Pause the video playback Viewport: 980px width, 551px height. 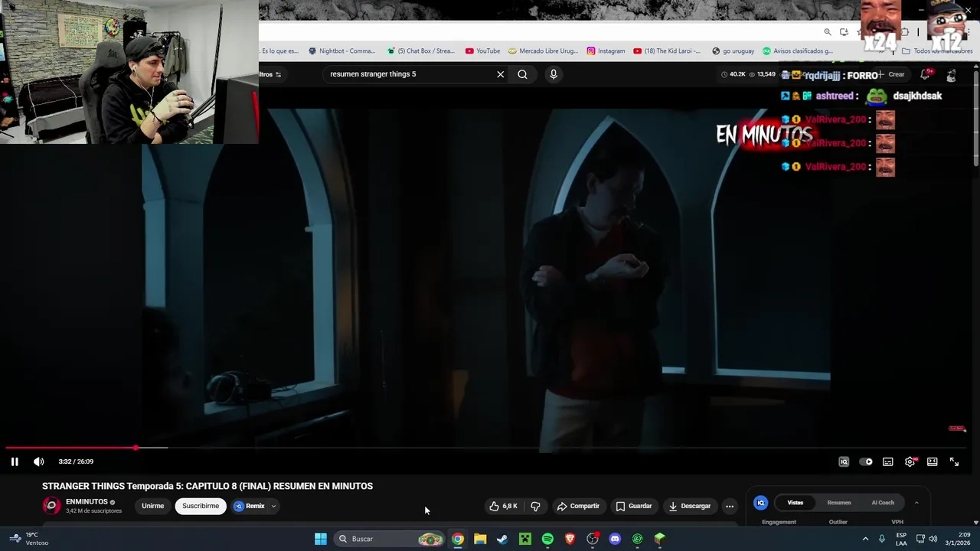tap(15, 461)
